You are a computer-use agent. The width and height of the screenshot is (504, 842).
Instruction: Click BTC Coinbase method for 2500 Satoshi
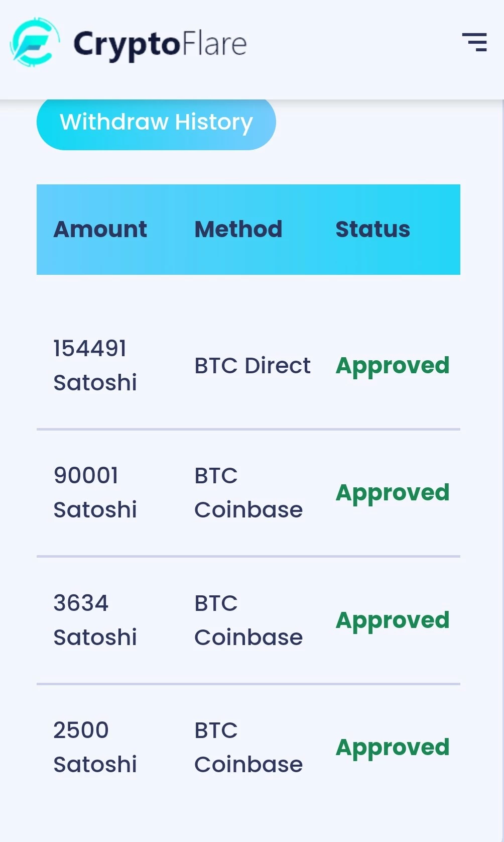[248, 747]
